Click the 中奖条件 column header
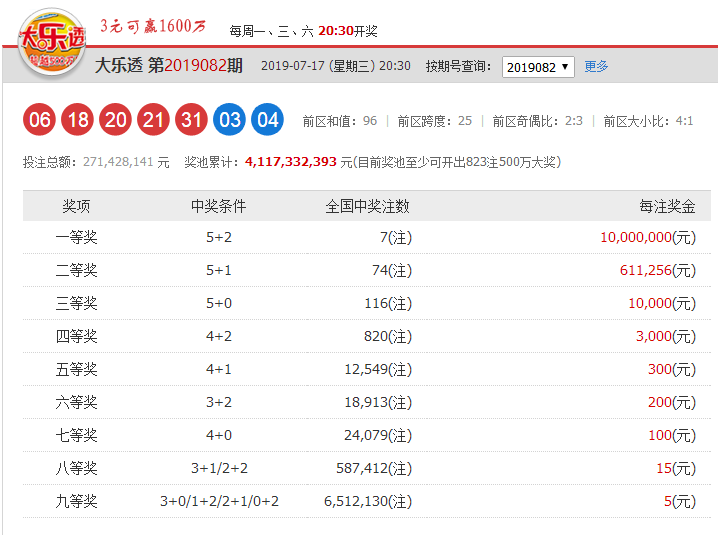Image resolution: width=718 pixels, height=535 pixels. point(219,206)
